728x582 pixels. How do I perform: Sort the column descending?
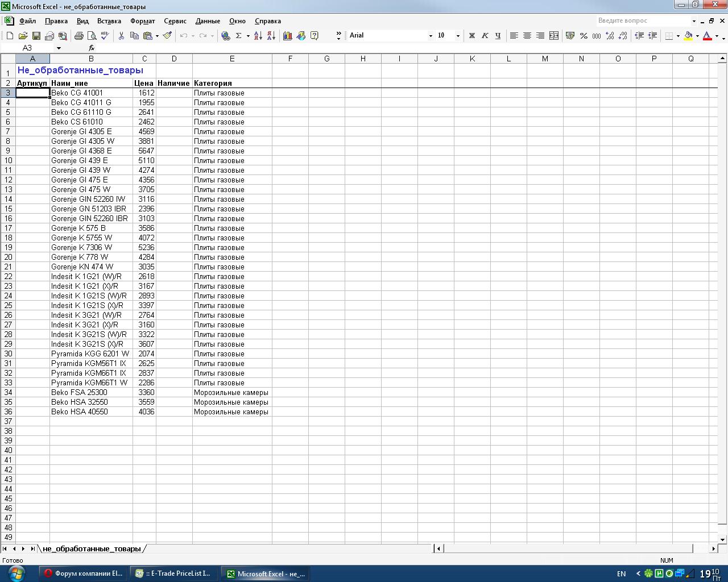tap(271, 36)
